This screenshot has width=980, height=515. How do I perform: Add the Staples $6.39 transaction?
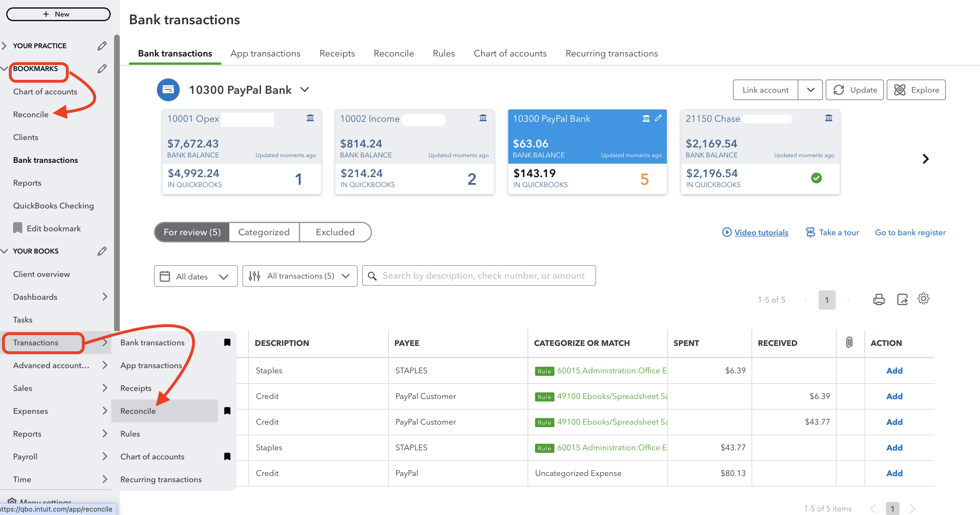(x=894, y=370)
